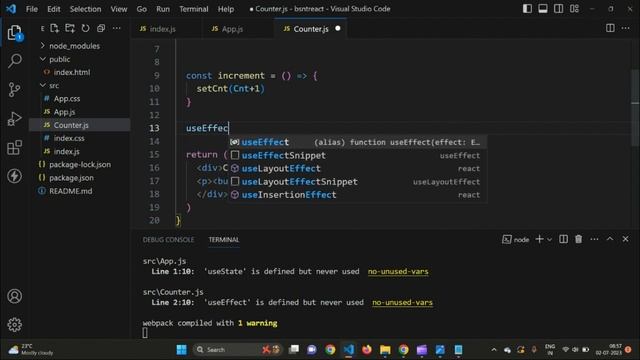Open the Source Control view
Viewport: 640px width, 360px height.
(14, 89)
